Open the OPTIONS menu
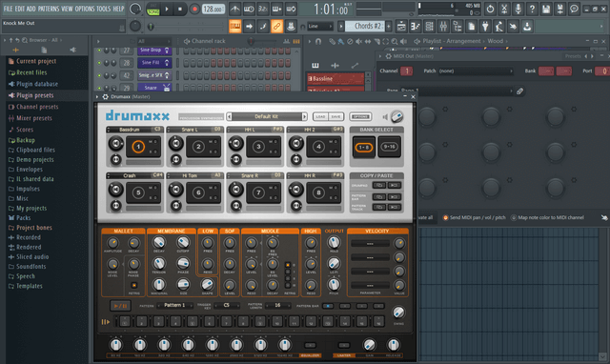This screenshot has width=610, height=364. tap(85, 9)
